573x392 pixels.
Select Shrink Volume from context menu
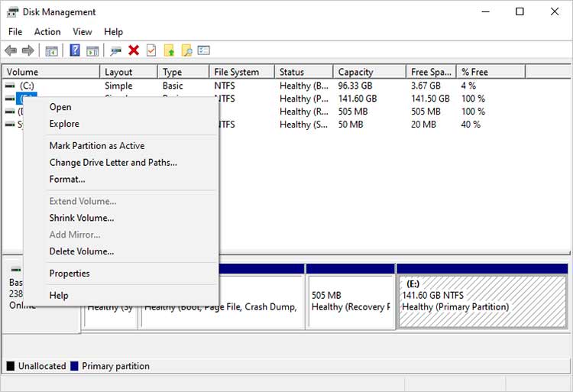tap(82, 218)
